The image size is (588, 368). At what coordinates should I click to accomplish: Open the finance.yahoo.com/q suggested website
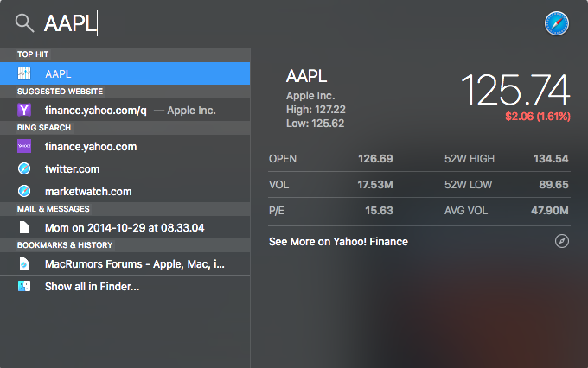click(x=125, y=110)
